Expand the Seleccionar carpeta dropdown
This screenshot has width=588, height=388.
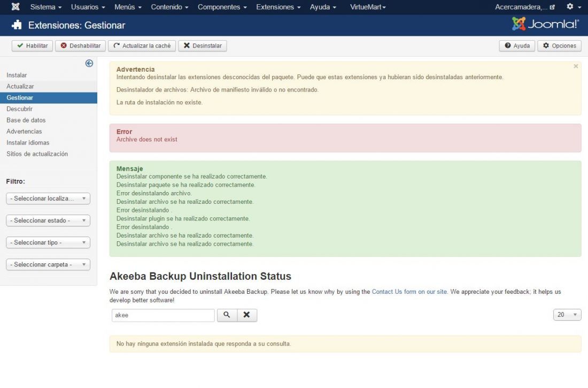(x=48, y=264)
